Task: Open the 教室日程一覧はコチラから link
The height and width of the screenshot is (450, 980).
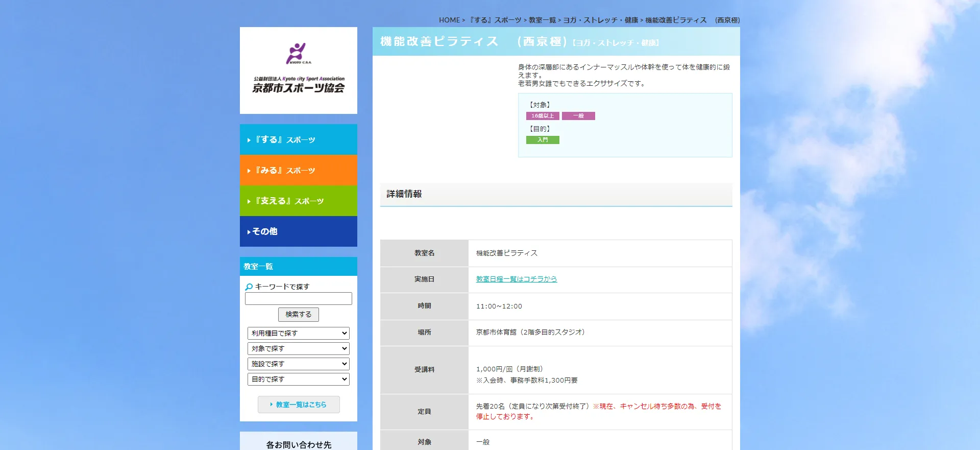Action: click(x=516, y=279)
